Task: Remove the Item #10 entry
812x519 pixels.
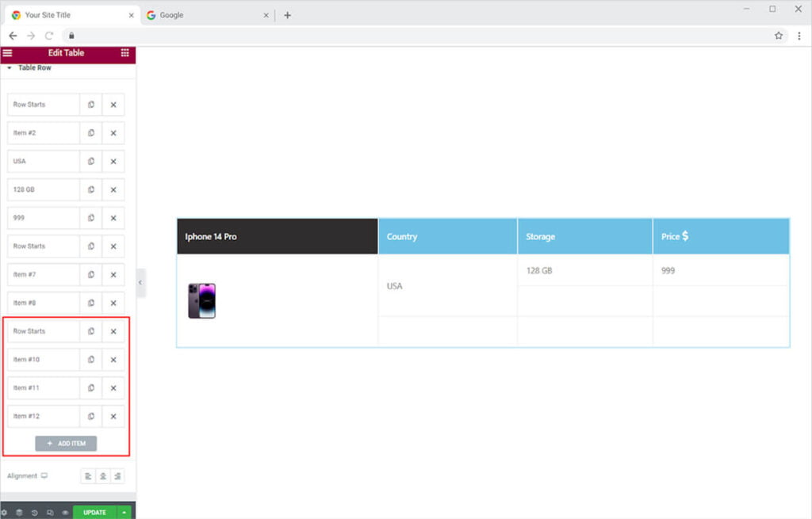Action: click(113, 360)
